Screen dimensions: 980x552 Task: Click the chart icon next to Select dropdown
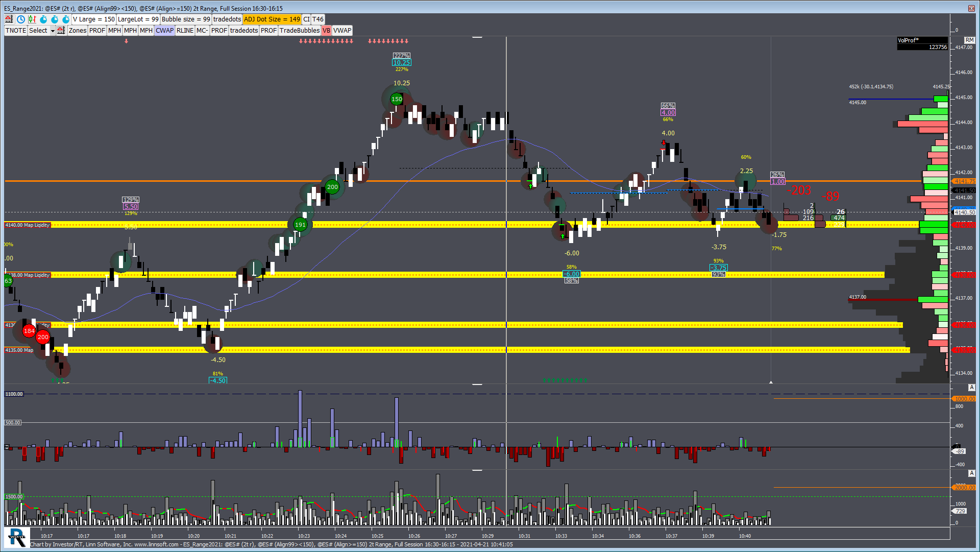(x=61, y=31)
